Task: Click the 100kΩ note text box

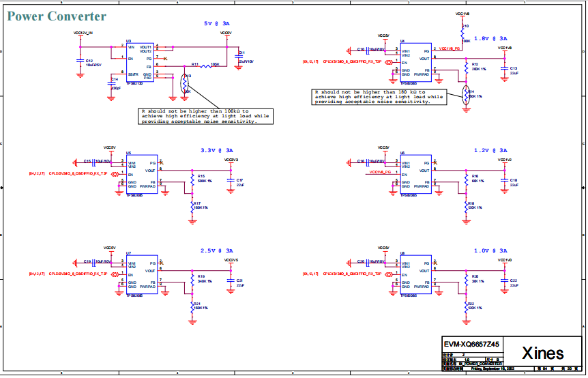Action: [x=205, y=116]
